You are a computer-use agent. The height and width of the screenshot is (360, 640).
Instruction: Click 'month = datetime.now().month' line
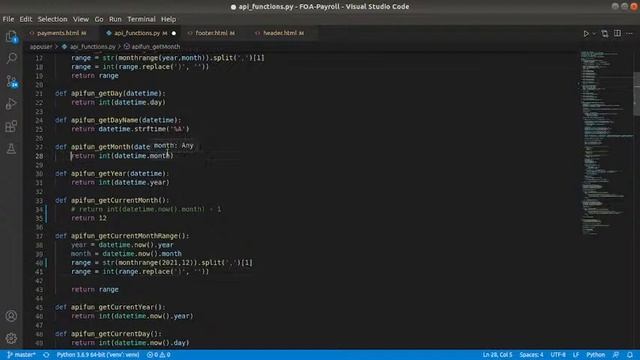(126, 254)
